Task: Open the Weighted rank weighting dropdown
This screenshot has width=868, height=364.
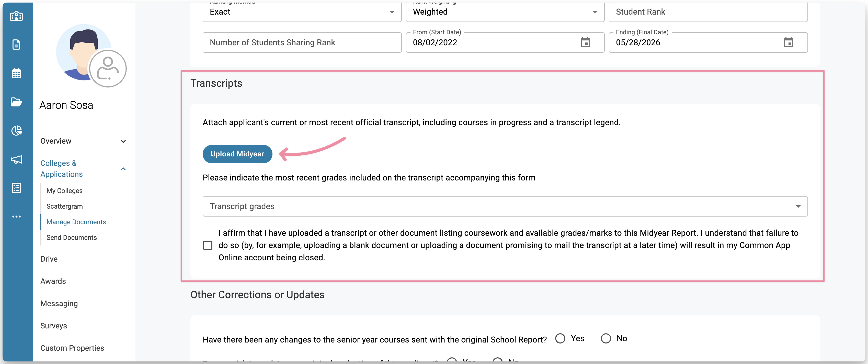Action: (505, 12)
